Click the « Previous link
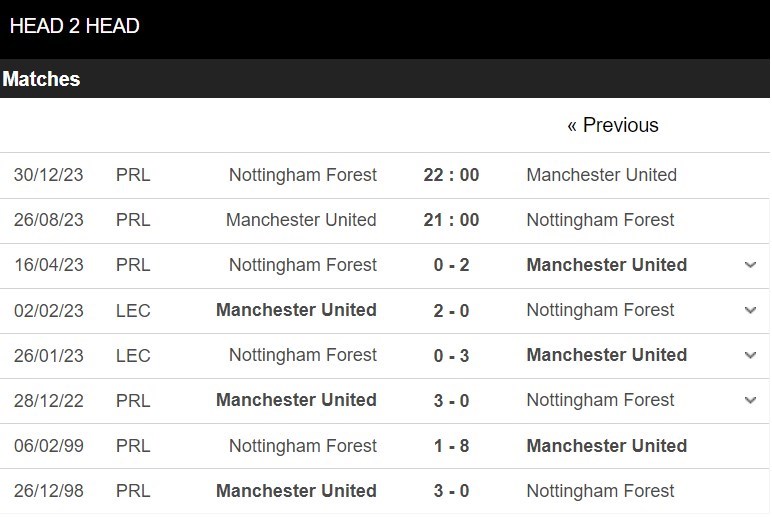 [x=612, y=125]
